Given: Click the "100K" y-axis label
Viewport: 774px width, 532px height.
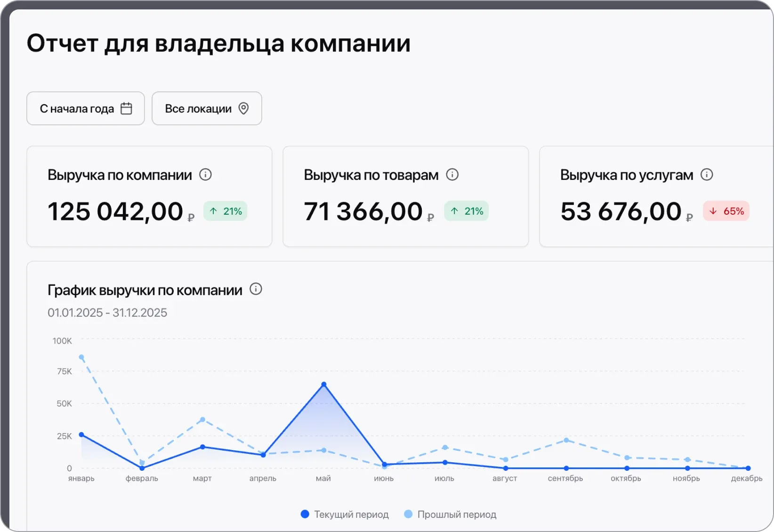Looking at the screenshot, I should point(62,341).
